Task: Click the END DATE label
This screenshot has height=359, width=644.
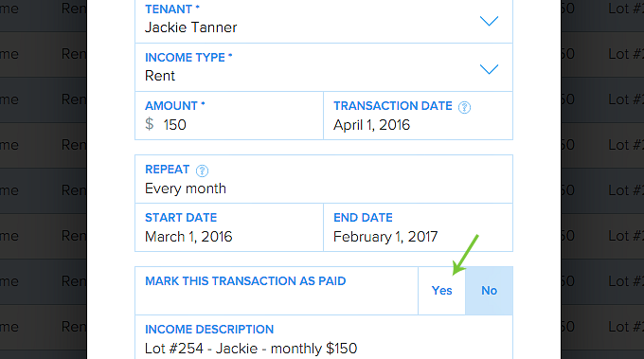Action: point(363,218)
